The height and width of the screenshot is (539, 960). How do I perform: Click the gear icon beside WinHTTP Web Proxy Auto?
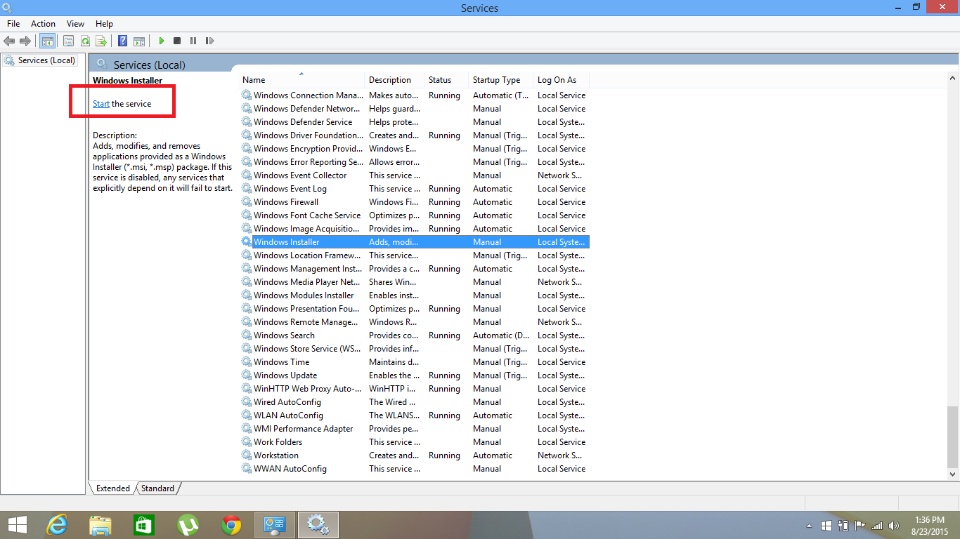coord(247,388)
